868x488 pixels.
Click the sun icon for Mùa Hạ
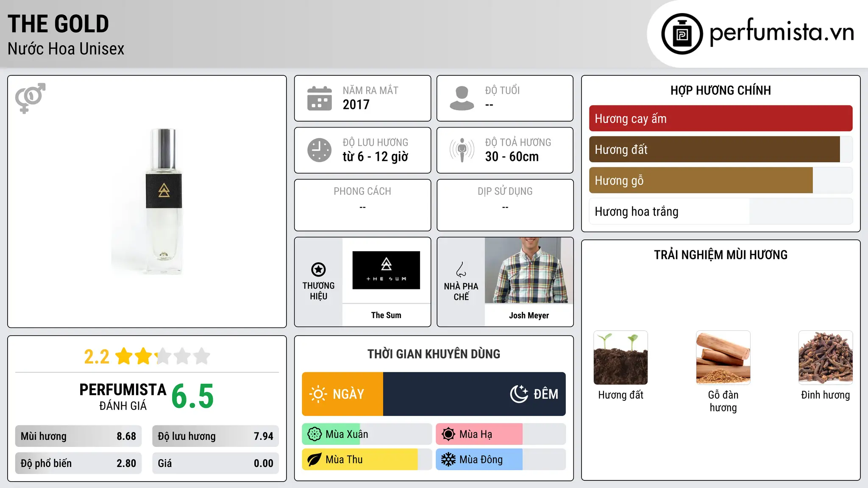click(x=448, y=434)
